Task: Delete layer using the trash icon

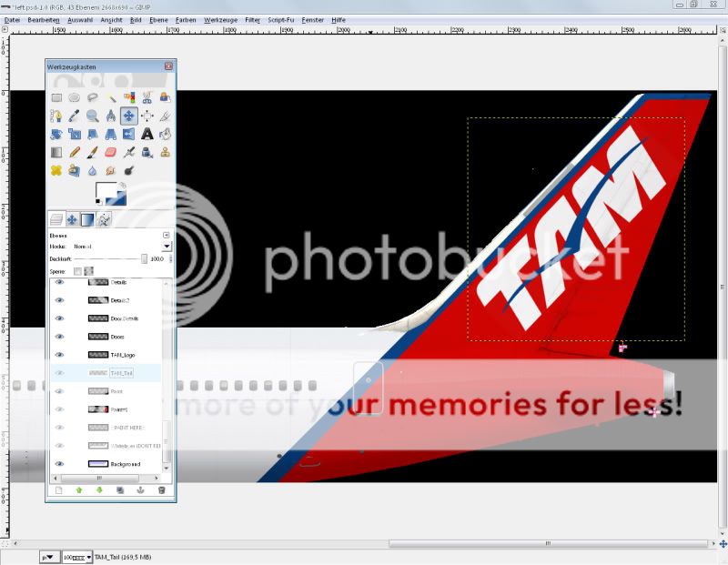Action: point(161,490)
